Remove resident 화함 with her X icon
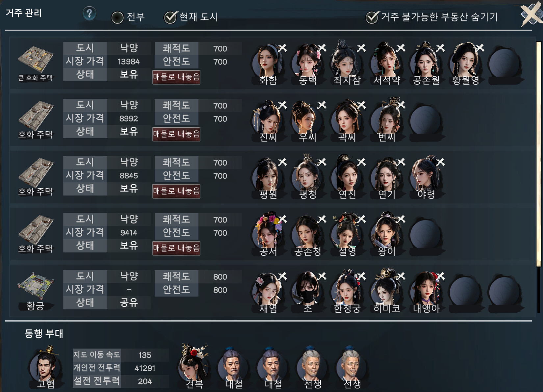This screenshot has height=392, width=543. click(282, 48)
